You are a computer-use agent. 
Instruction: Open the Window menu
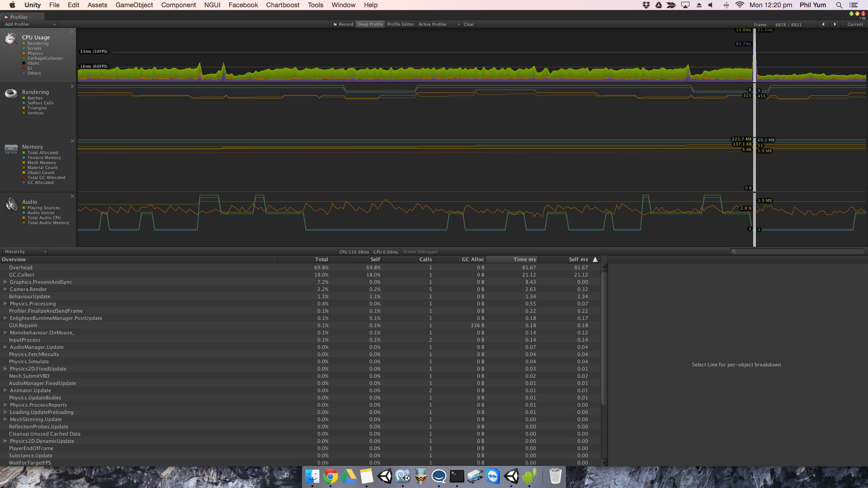343,5
